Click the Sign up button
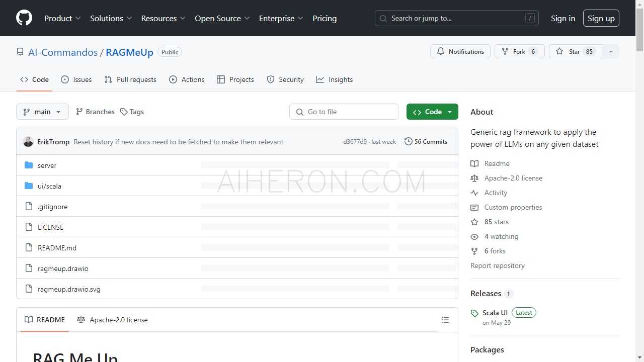This screenshot has height=362, width=644. (x=601, y=18)
